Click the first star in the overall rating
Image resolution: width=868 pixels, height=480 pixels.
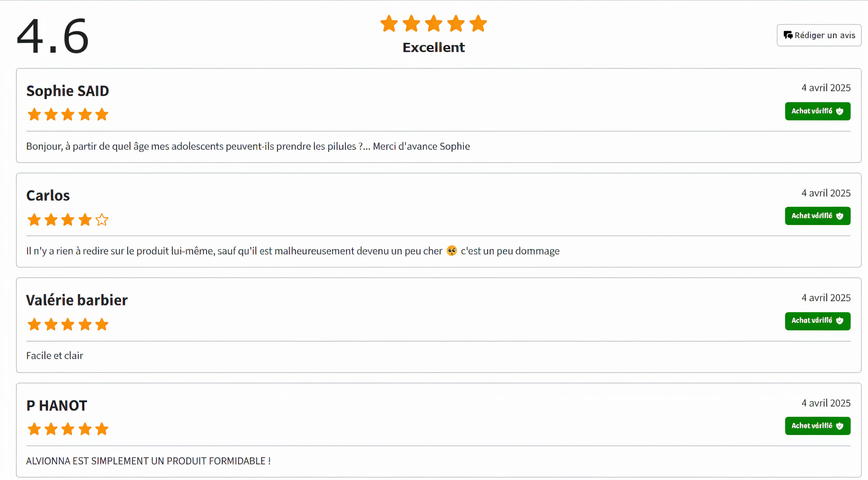[x=389, y=23]
